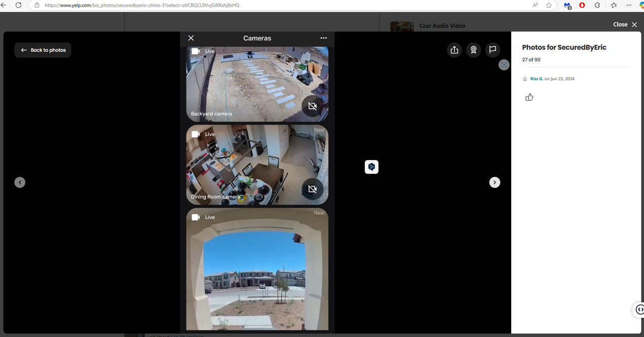Like the photo with the thumbs-up icon
The image size is (644, 337).
click(529, 97)
